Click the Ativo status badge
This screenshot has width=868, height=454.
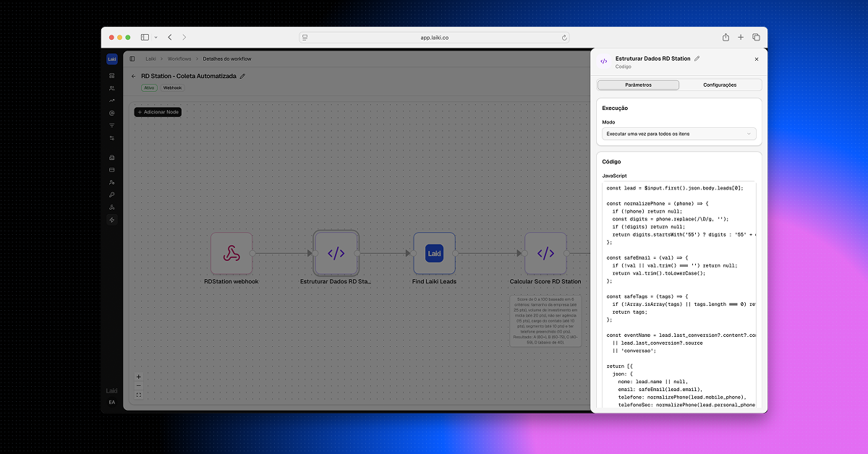click(x=149, y=88)
